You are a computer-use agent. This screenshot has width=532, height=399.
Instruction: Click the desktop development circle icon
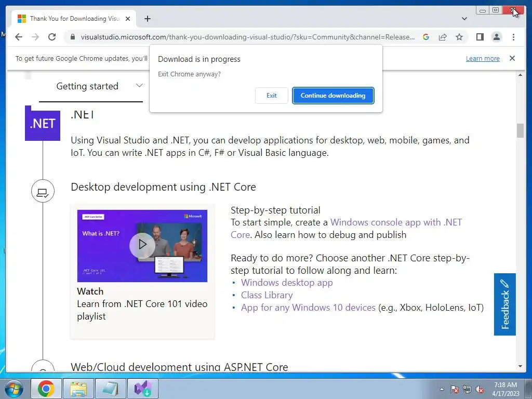pos(43,191)
